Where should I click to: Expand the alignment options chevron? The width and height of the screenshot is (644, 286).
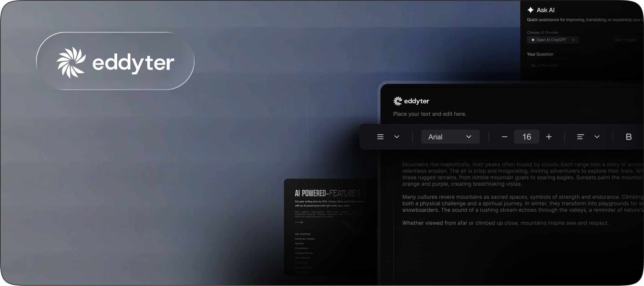pyautogui.click(x=597, y=137)
